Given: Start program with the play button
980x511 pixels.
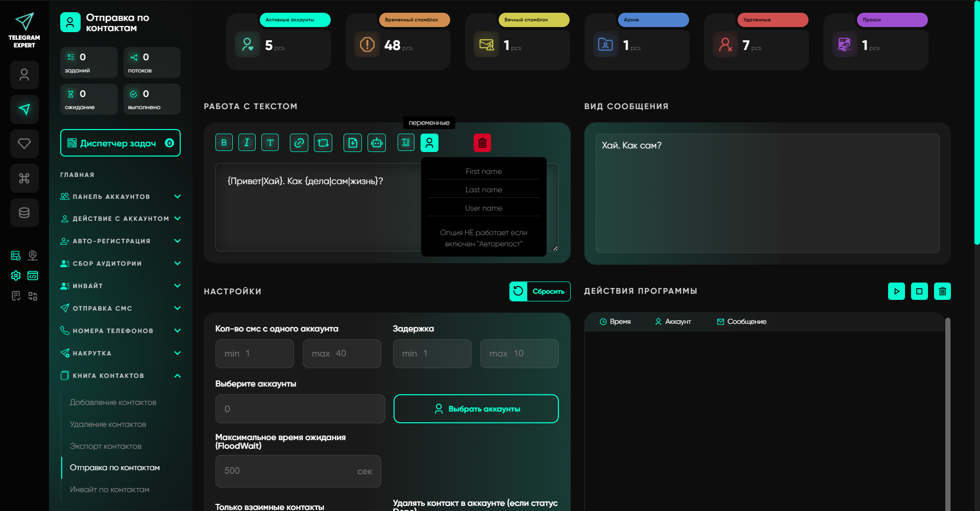Looking at the screenshot, I should [x=896, y=291].
